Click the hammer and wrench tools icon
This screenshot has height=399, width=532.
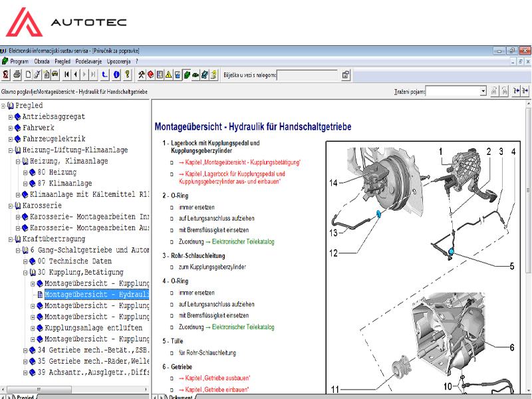[141, 74]
